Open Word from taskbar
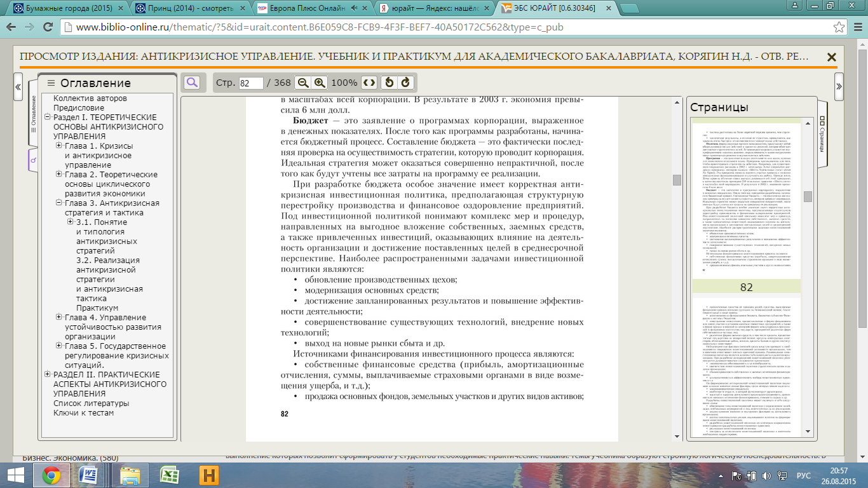Screen dimensions: 868x488 90,475
